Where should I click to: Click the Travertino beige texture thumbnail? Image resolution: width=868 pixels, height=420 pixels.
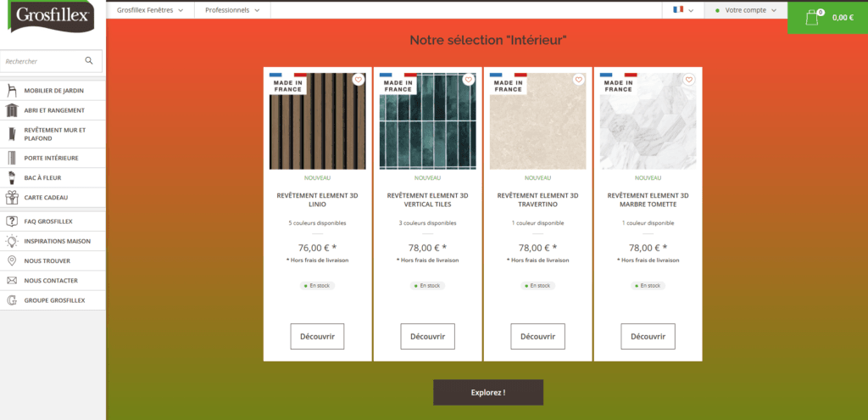click(x=537, y=121)
